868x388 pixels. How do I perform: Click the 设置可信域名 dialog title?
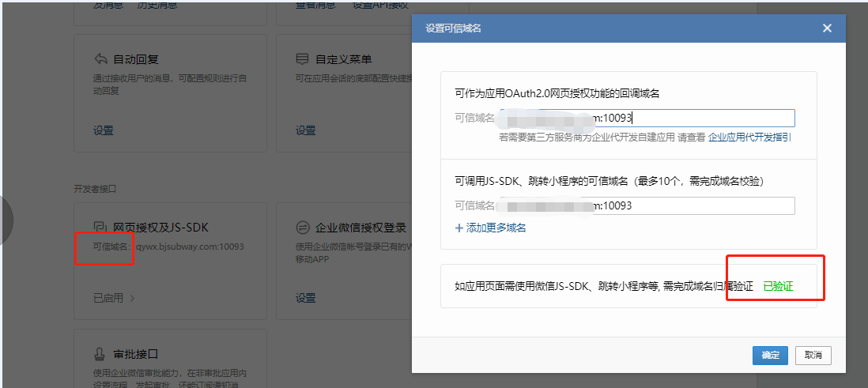click(x=453, y=28)
